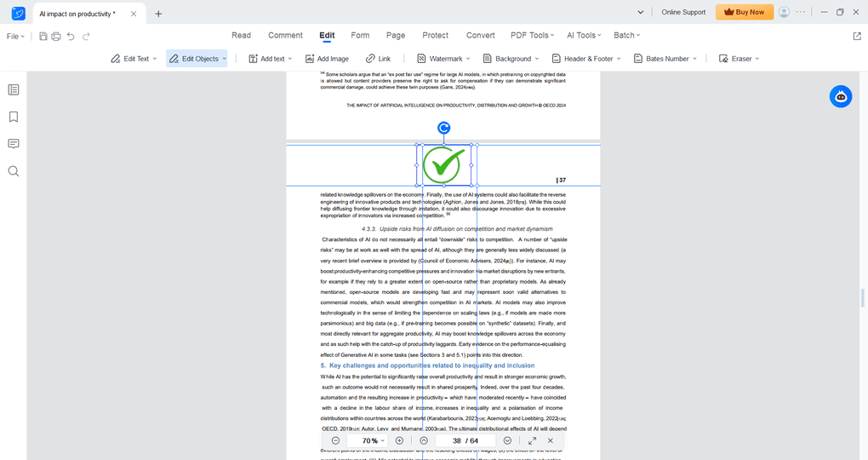Click the Background tool
This screenshot has height=460, width=868.
pyautogui.click(x=507, y=59)
